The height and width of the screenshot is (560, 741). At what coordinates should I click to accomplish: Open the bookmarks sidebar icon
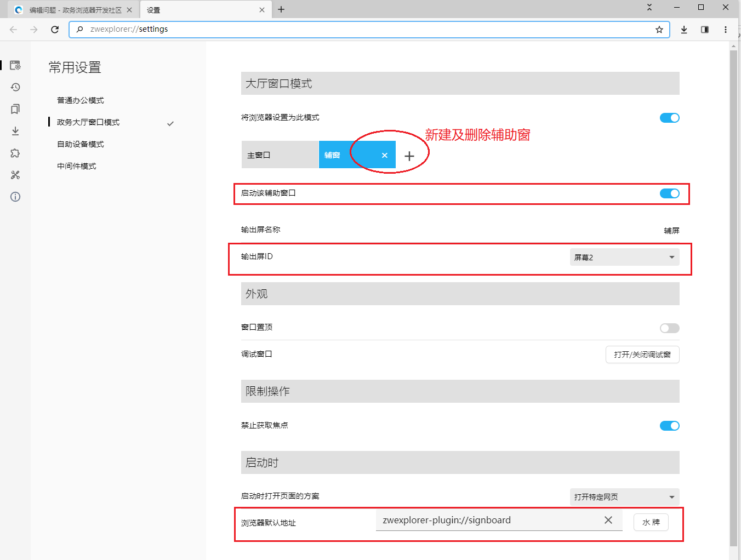point(15,109)
